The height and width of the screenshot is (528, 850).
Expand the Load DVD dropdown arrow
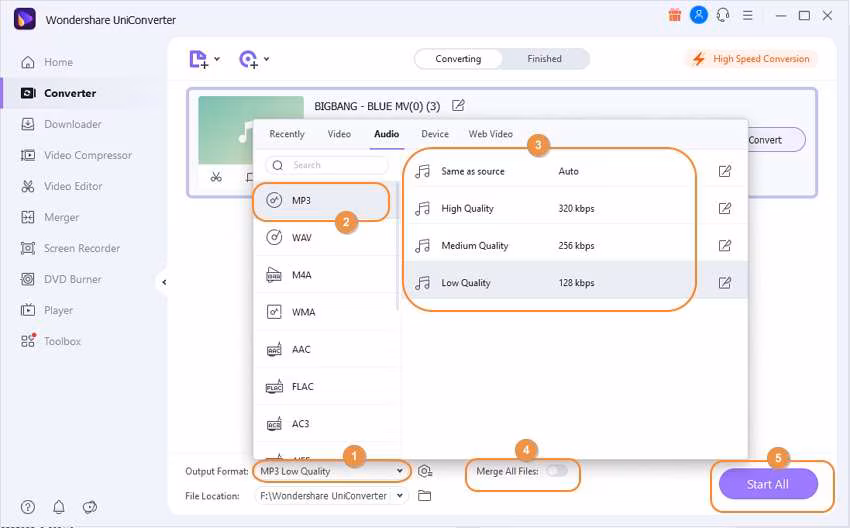point(266,59)
